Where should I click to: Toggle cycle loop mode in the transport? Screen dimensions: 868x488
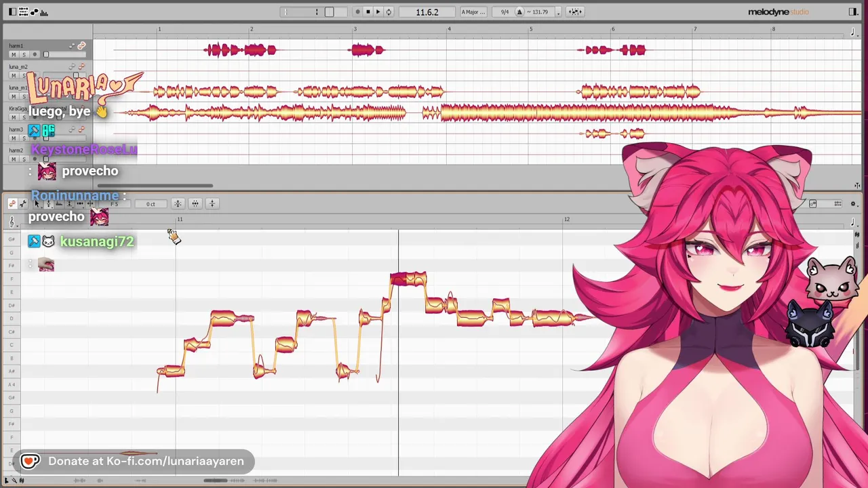pyautogui.click(x=389, y=12)
